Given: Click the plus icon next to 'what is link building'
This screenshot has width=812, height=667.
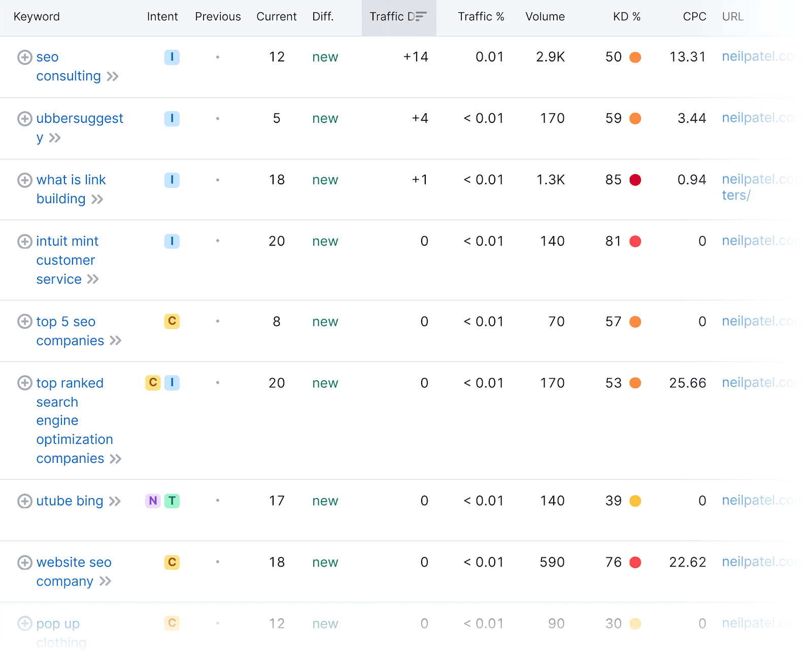Looking at the screenshot, I should pyautogui.click(x=24, y=180).
